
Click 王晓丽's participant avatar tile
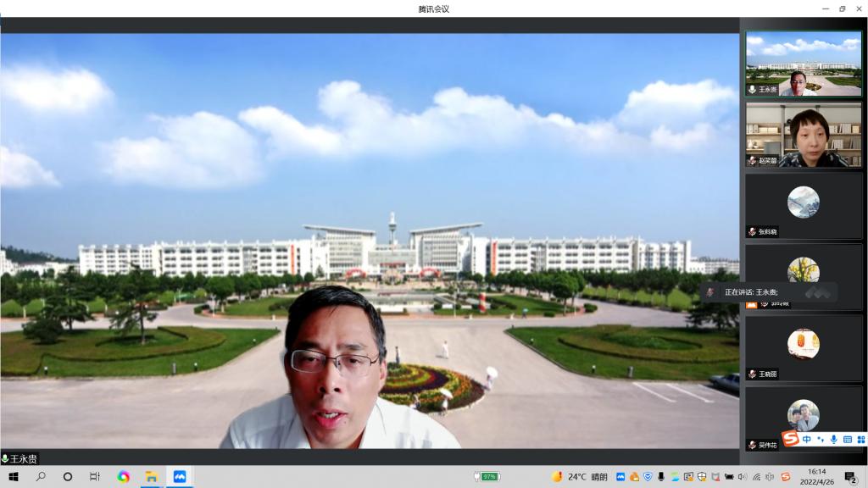coord(803,345)
